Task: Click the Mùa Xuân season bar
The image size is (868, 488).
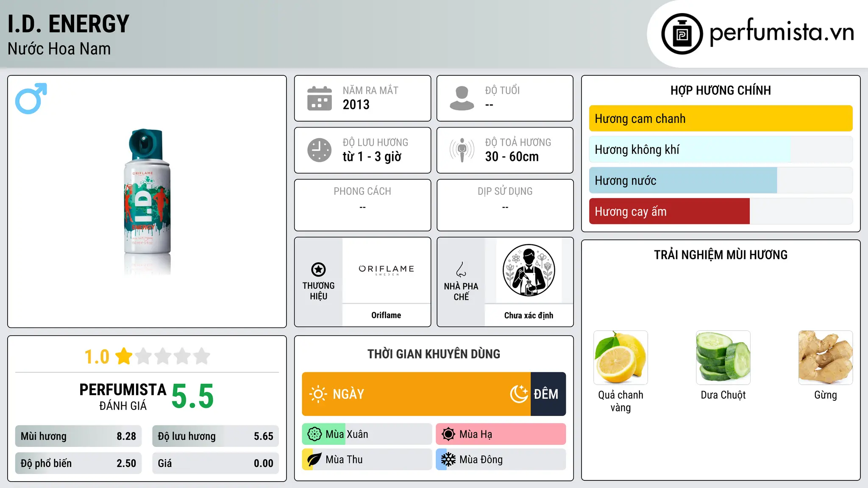Action: (x=367, y=434)
